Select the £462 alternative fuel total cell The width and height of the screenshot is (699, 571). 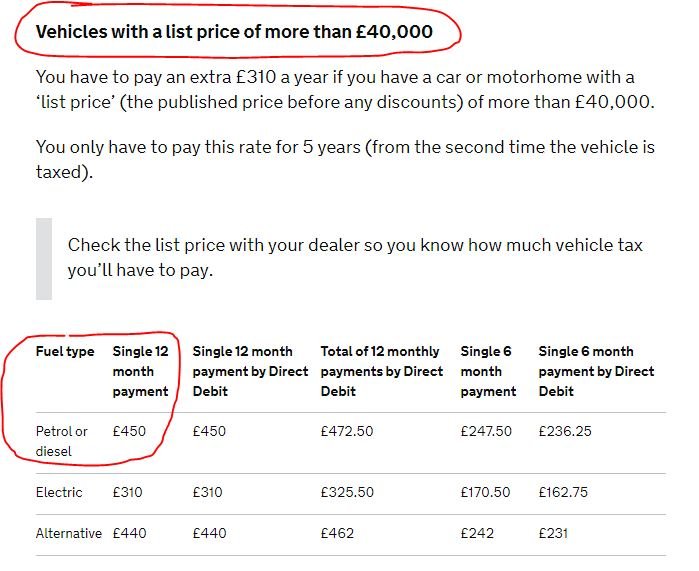click(337, 533)
